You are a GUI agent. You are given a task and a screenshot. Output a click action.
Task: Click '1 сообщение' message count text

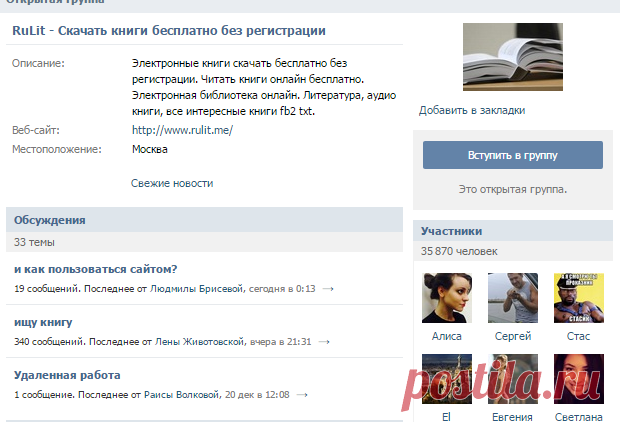point(44,395)
